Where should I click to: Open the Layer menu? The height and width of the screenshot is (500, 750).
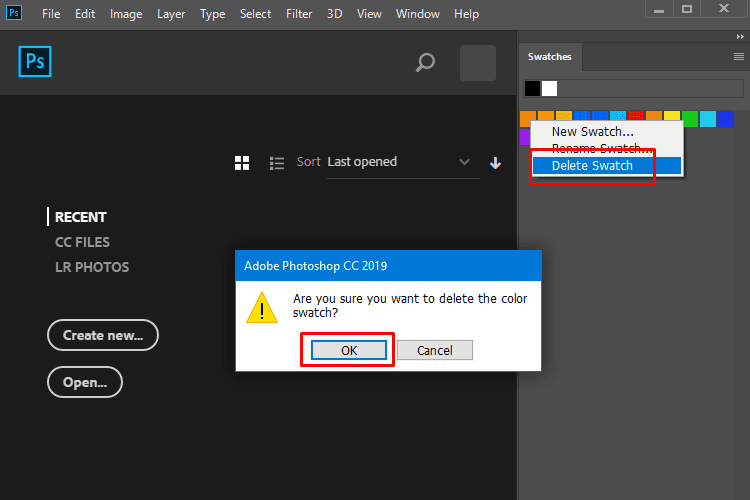pos(171,14)
